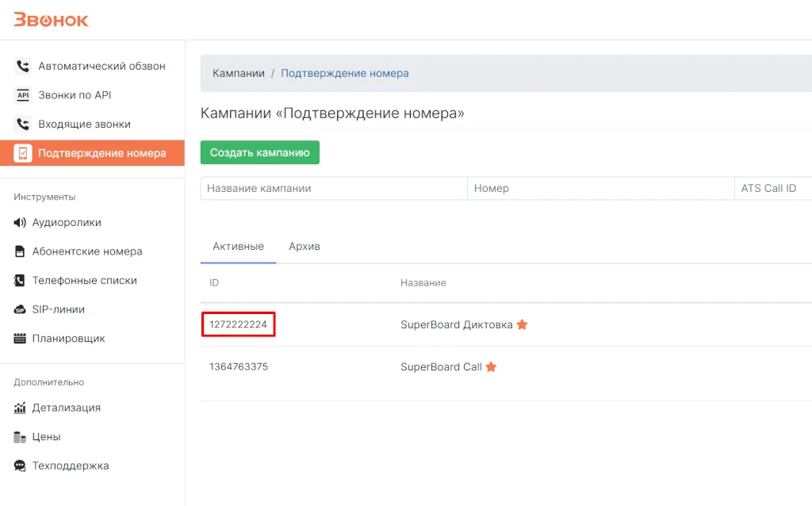Click the Планировщик calendar icon
Screen dimensions: 812x506
pos(20,339)
